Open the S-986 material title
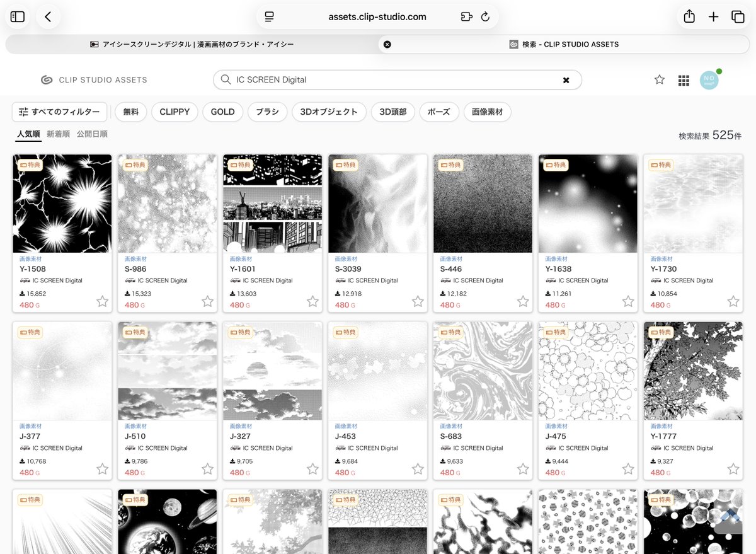Screen dimensions: 756x554 (135, 269)
